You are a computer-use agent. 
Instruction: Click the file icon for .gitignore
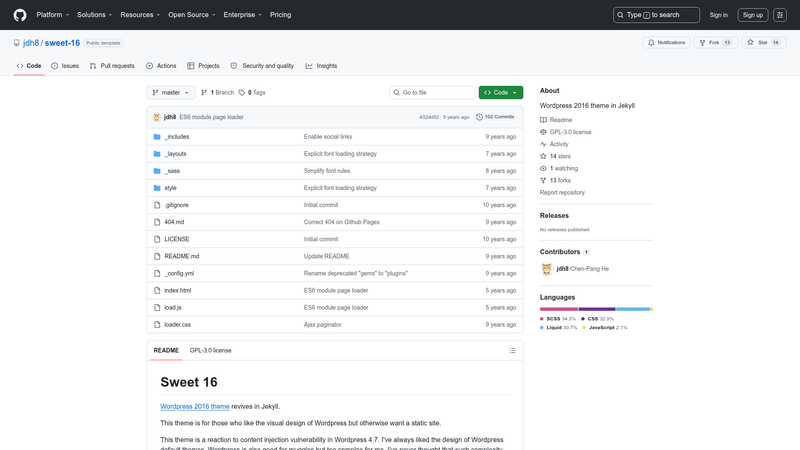[157, 205]
